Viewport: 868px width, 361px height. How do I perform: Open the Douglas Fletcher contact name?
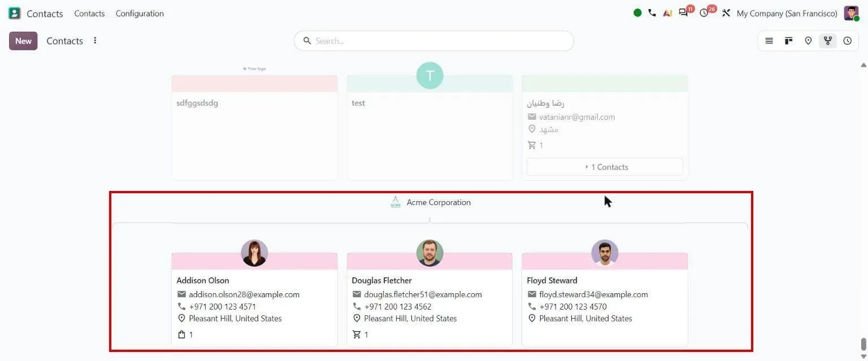click(381, 280)
